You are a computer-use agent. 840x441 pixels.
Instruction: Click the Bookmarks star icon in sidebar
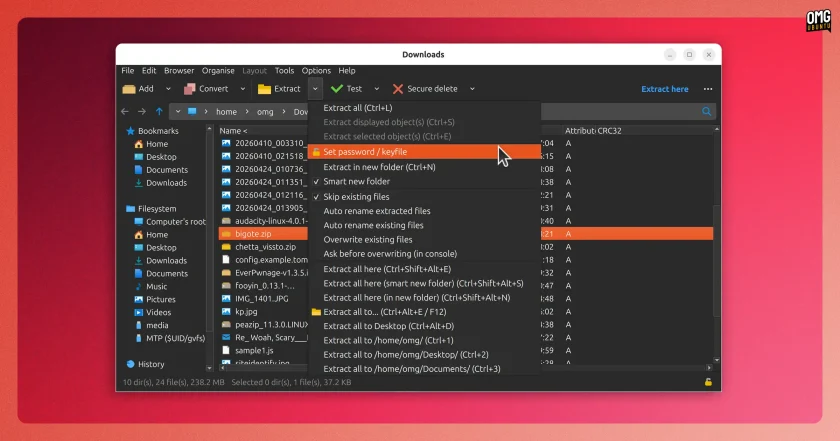tap(130, 131)
